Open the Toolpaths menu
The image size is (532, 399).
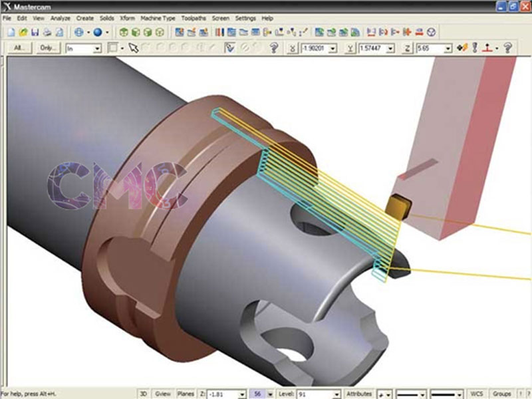click(x=194, y=19)
